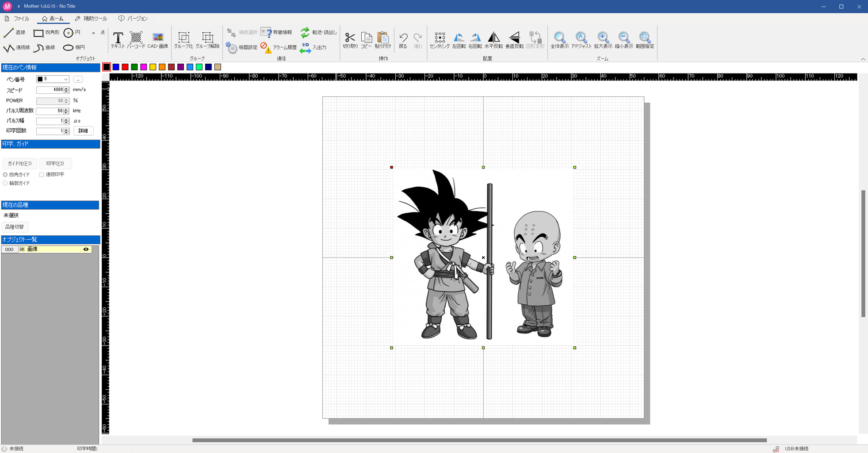Select the 四角ガイド radio button
Screen dimensions: 868x453
click(5, 175)
